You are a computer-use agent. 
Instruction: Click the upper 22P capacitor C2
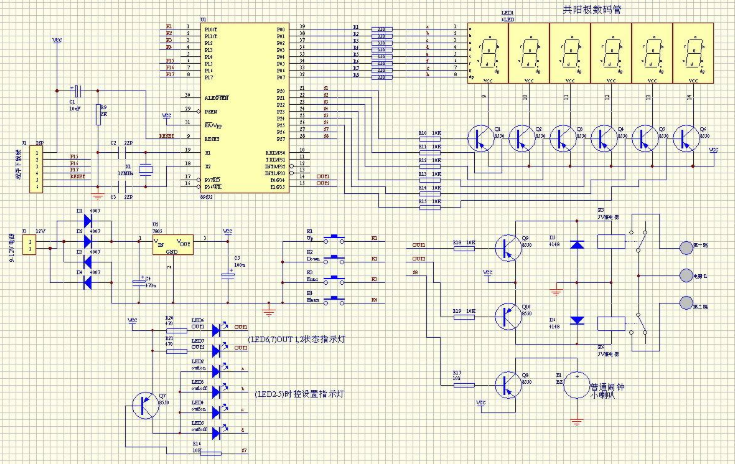121,152
